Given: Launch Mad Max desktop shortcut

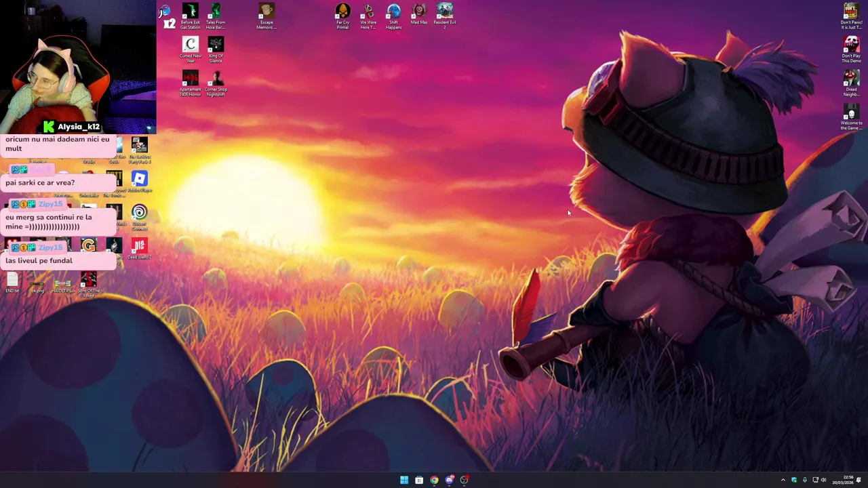Looking at the screenshot, I should [419, 14].
